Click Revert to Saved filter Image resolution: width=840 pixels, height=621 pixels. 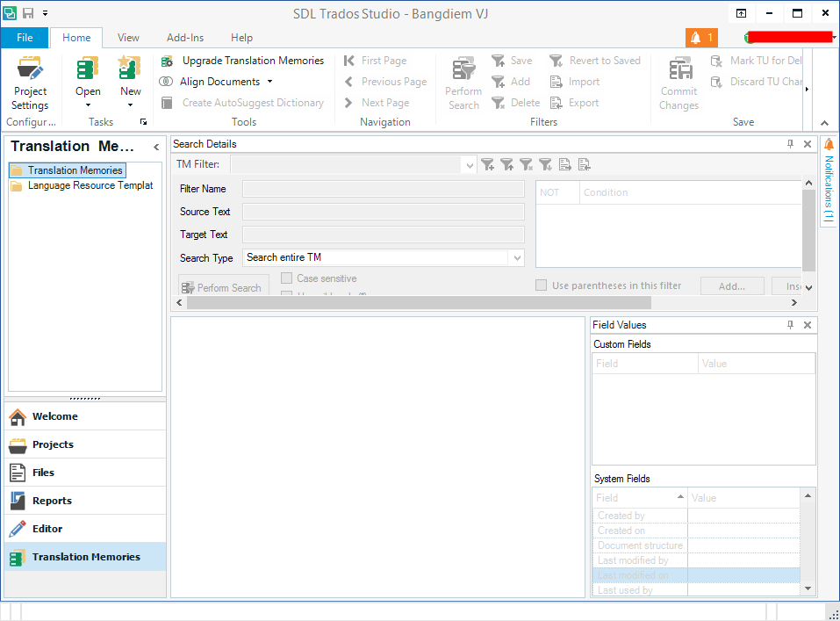point(595,61)
